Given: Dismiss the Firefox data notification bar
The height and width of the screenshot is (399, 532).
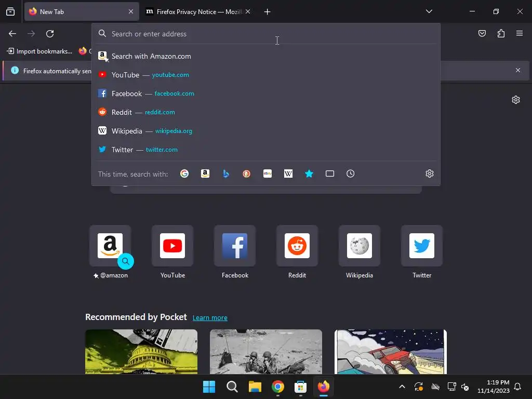Looking at the screenshot, I should 518,70.
